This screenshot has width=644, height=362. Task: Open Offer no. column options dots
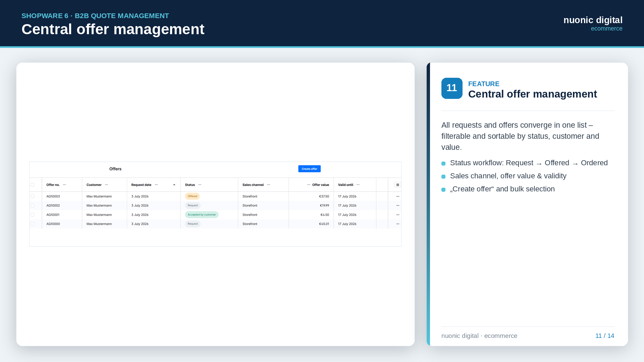[64, 185]
